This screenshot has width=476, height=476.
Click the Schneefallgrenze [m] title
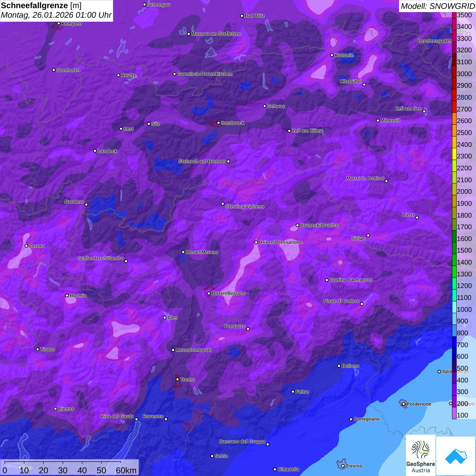[x=41, y=5]
